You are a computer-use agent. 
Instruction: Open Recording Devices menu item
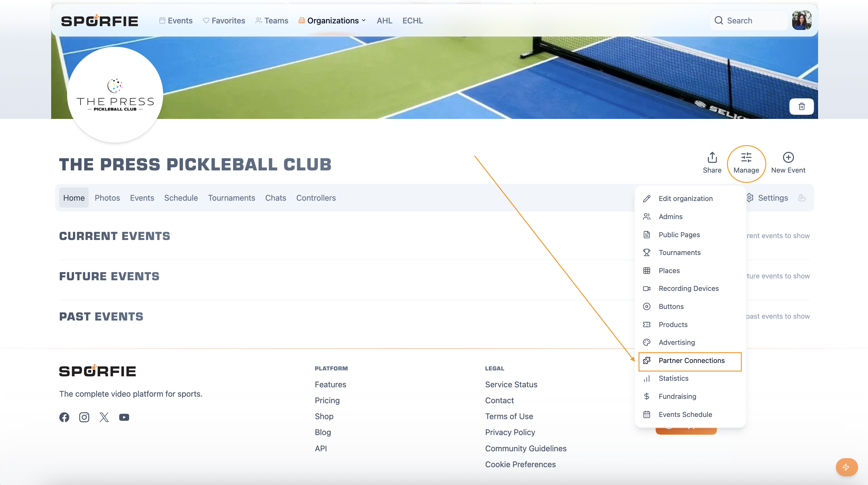[690, 288]
